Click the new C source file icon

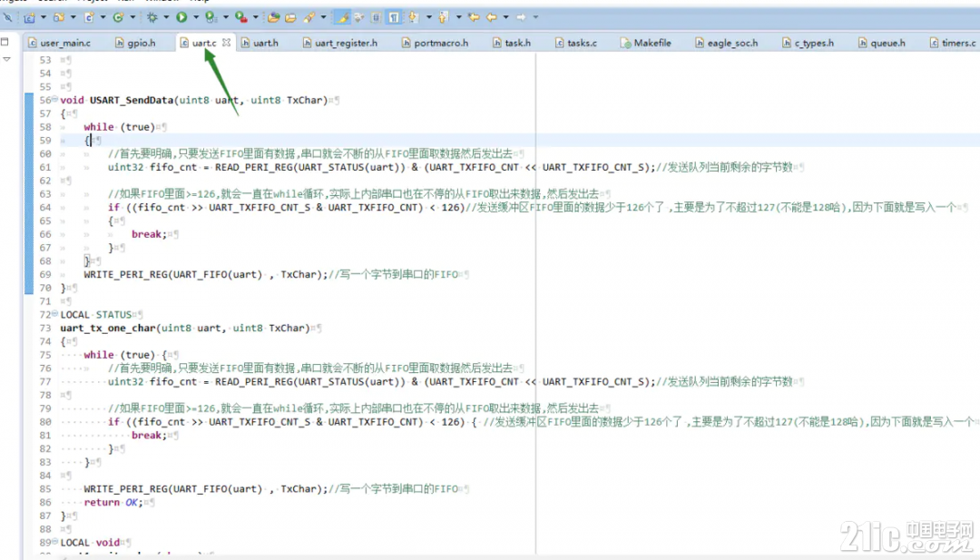tap(89, 17)
